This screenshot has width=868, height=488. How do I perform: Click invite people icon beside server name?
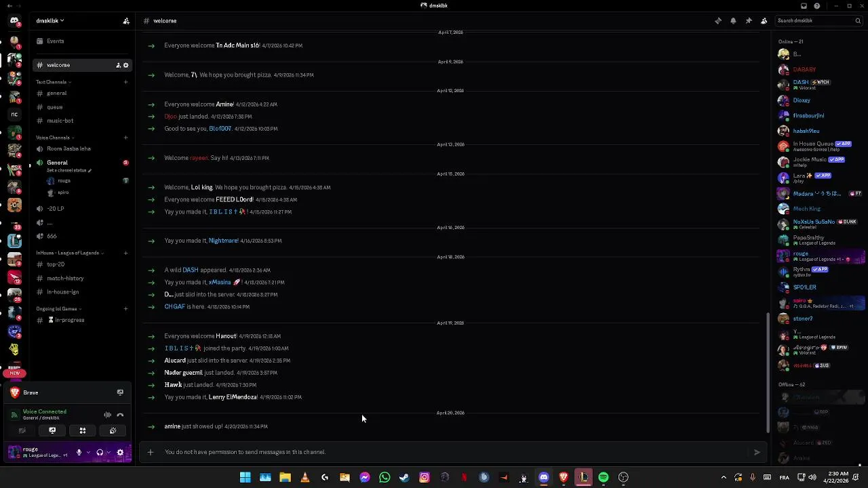coord(126,21)
